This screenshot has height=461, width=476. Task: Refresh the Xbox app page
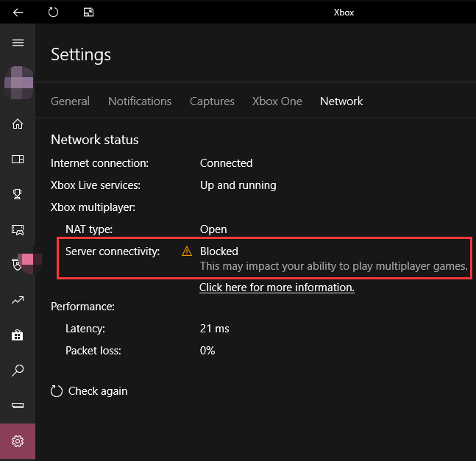(53, 12)
